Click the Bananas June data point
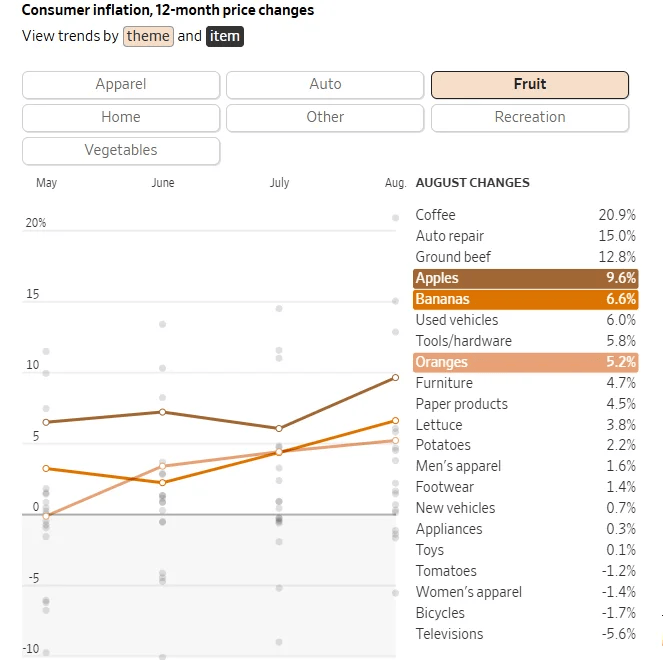Viewport: 663px width, 660px height. [x=163, y=482]
